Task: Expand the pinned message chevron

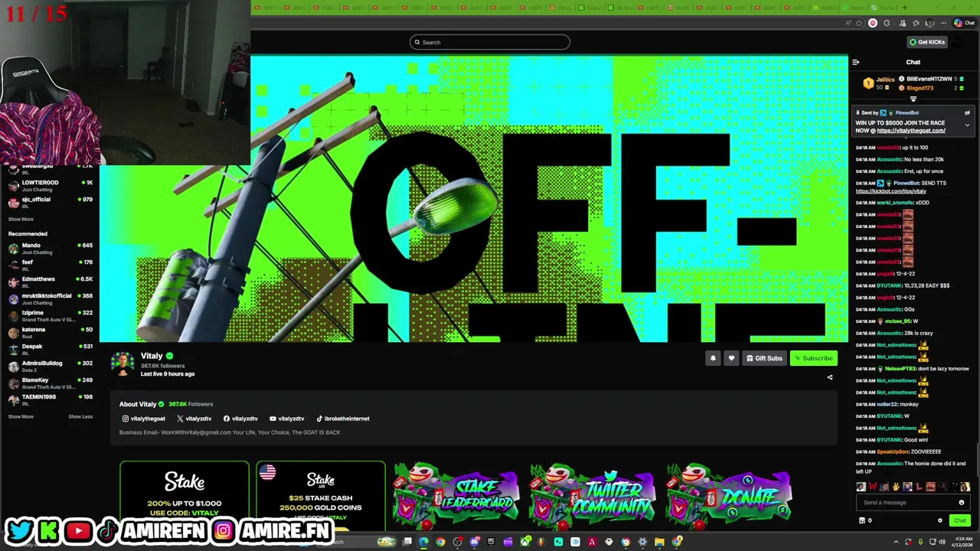Action: click(x=967, y=125)
